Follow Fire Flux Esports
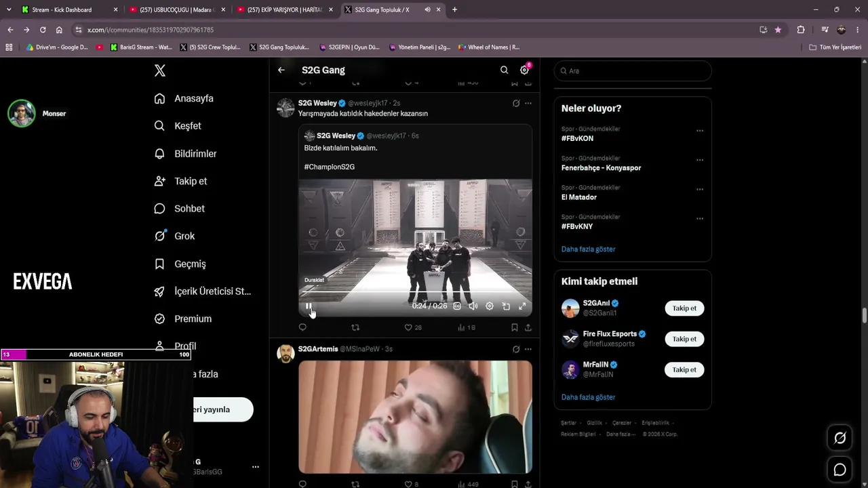Image resolution: width=868 pixels, height=488 pixels. (684, 339)
